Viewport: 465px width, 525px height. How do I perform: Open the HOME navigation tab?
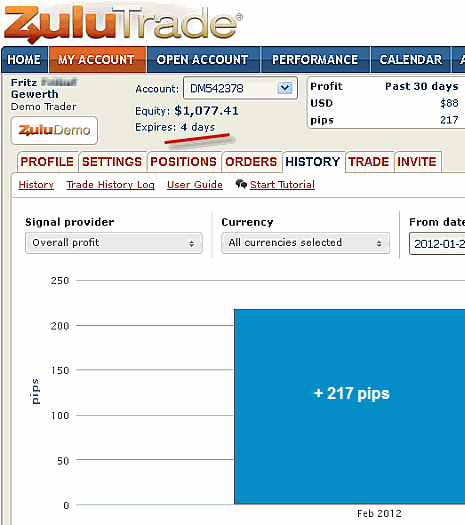(x=24, y=60)
